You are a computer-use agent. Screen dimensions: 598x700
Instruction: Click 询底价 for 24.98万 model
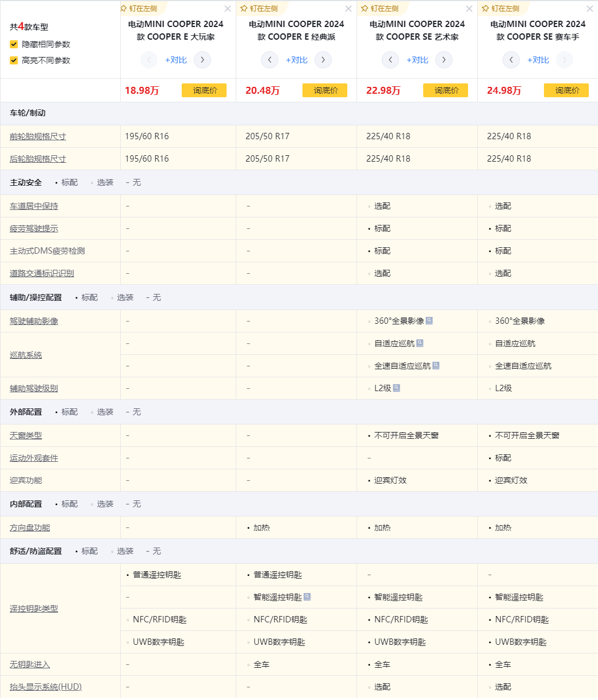[566, 90]
